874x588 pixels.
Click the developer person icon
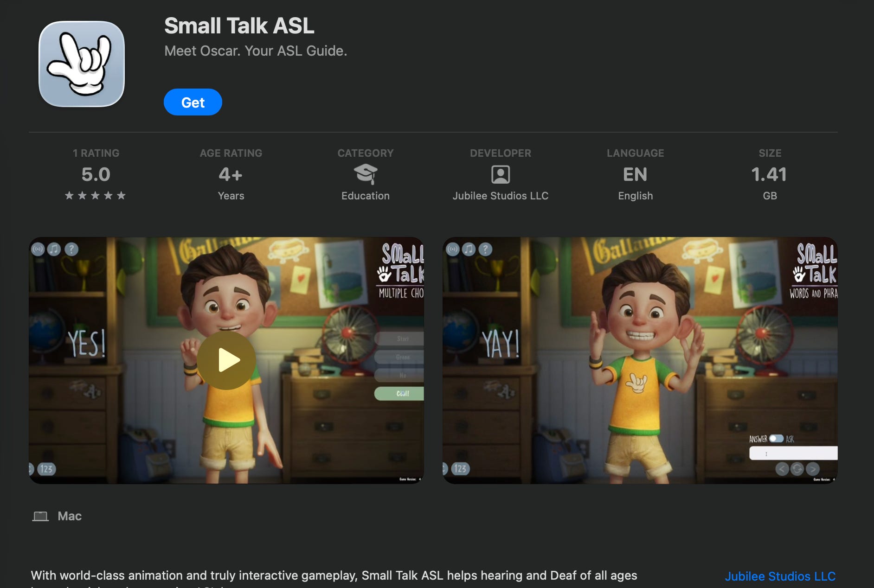click(x=501, y=174)
